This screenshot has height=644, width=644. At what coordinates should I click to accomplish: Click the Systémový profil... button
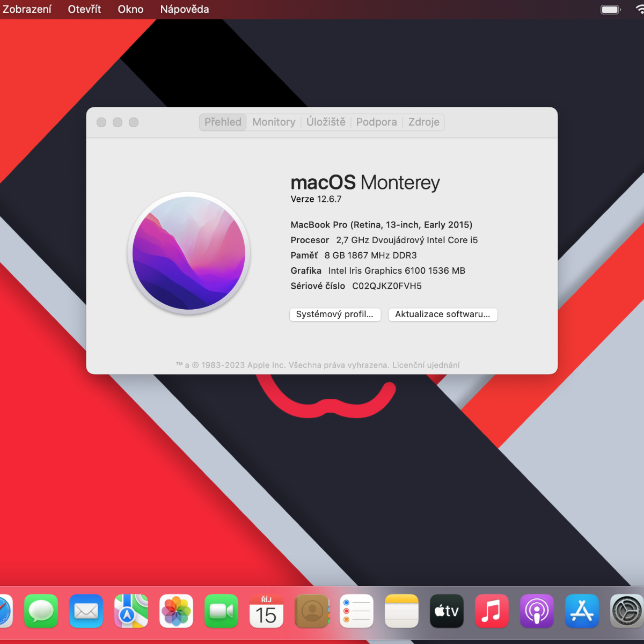[335, 314]
